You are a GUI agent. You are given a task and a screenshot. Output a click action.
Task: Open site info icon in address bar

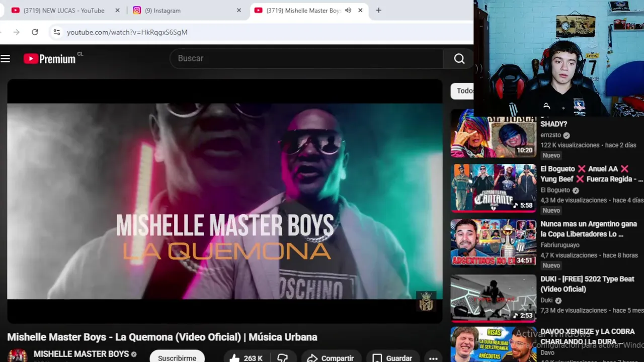coord(56,32)
